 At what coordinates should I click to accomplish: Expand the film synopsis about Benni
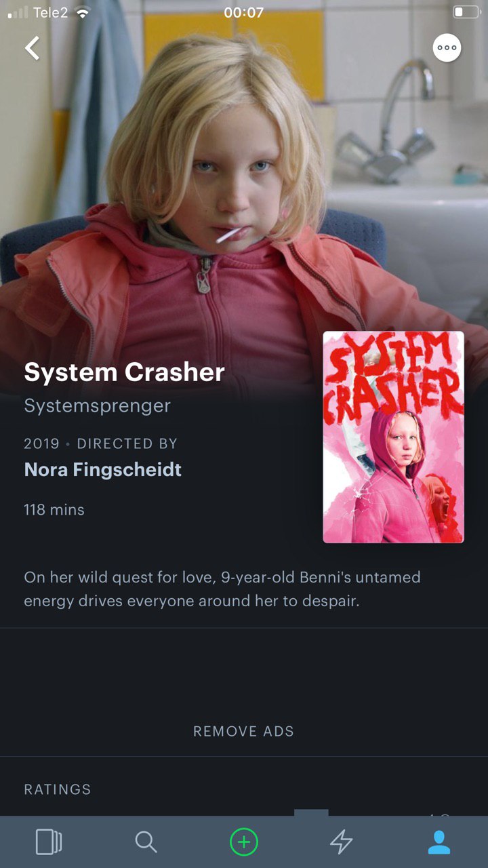222,589
